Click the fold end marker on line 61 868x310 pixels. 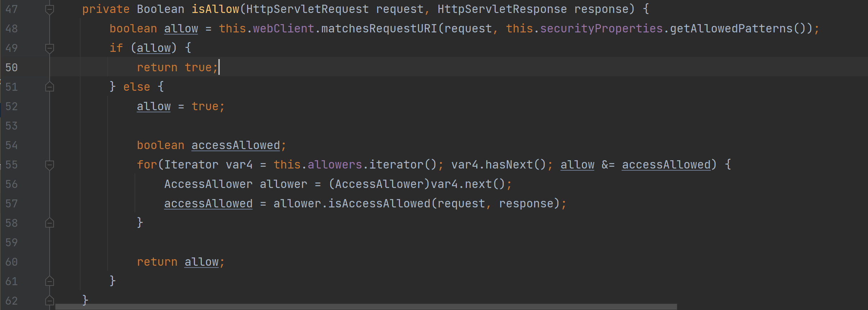pos(50,281)
